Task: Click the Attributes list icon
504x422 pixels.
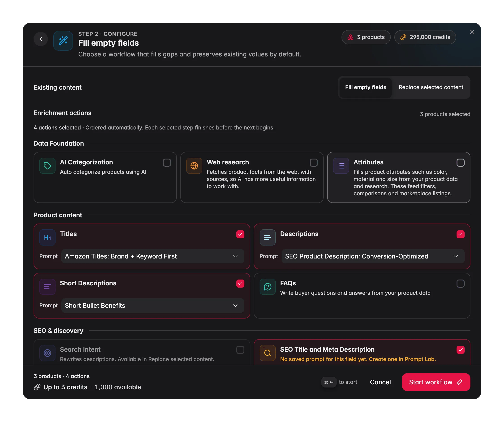Action: pos(341,166)
